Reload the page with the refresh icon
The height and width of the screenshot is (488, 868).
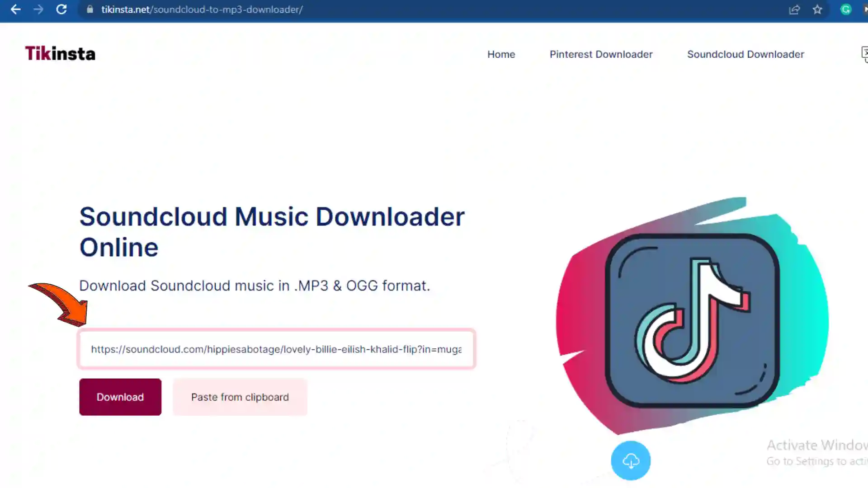coord(61,9)
